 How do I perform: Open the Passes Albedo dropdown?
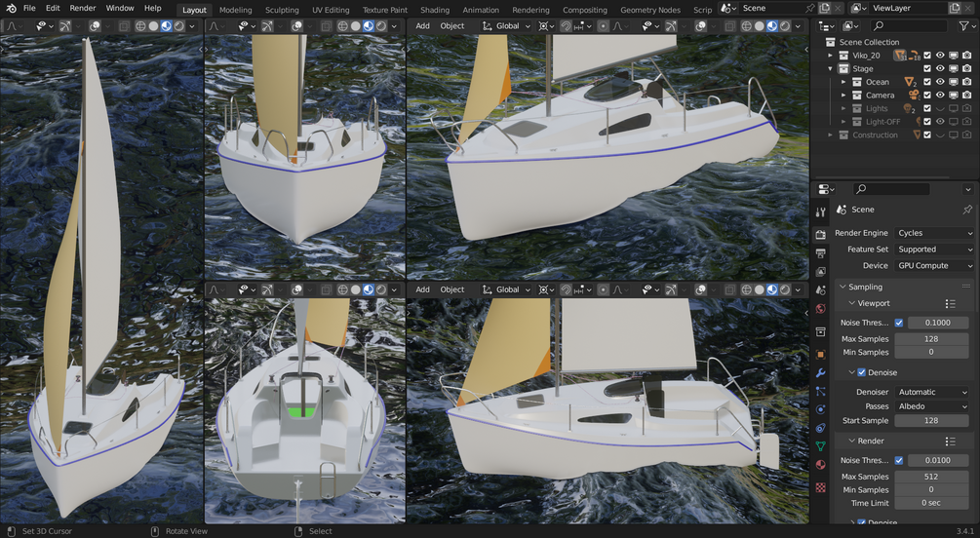[x=932, y=406]
